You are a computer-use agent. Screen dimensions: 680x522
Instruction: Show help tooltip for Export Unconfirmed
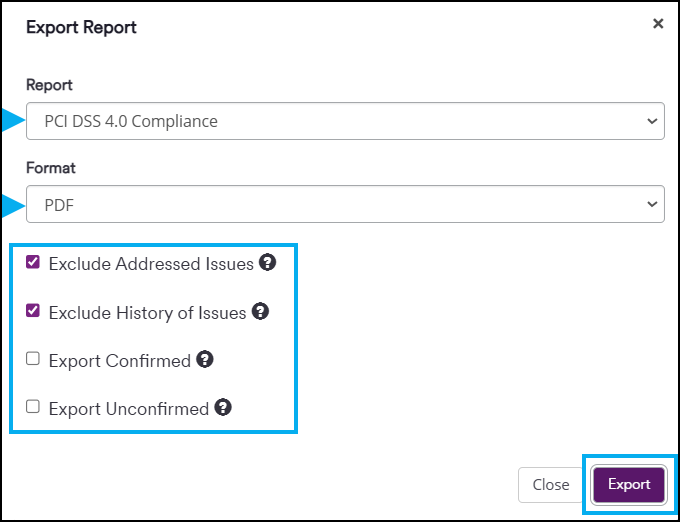pyautogui.click(x=223, y=408)
